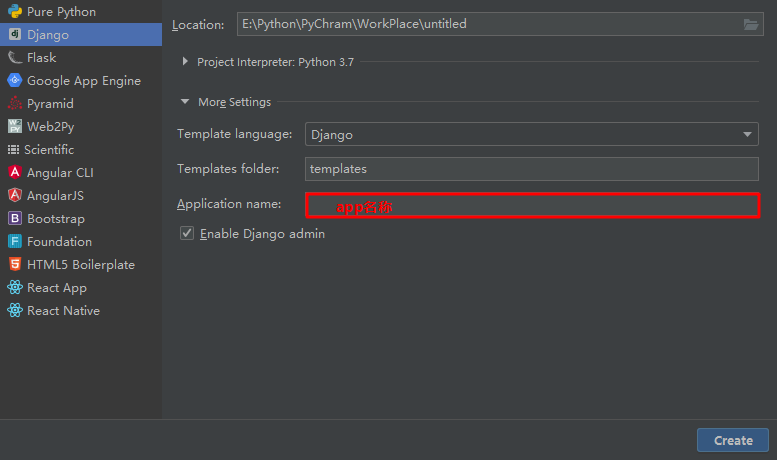Collapse the More Settings section
Viewport: 777px width, 460px height.
[x=185, y=102]
